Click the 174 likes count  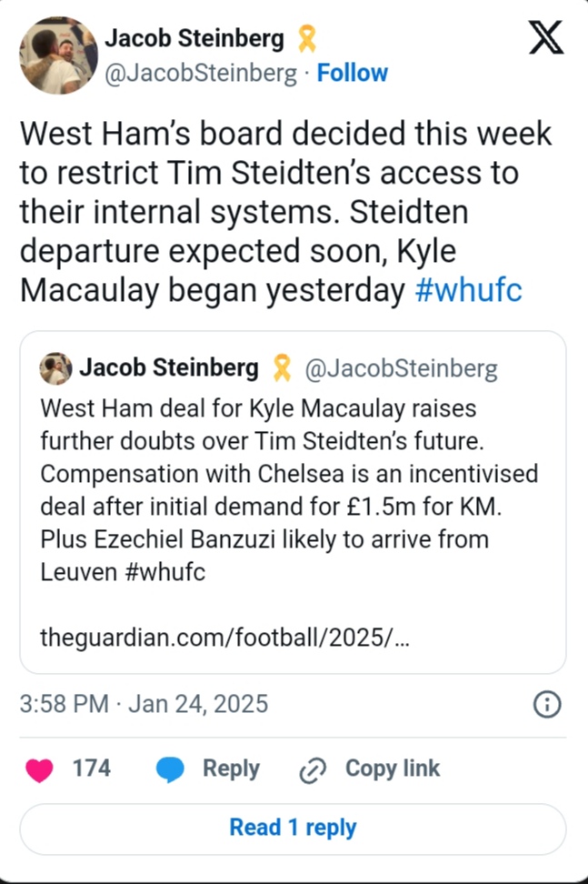point(91,768)
